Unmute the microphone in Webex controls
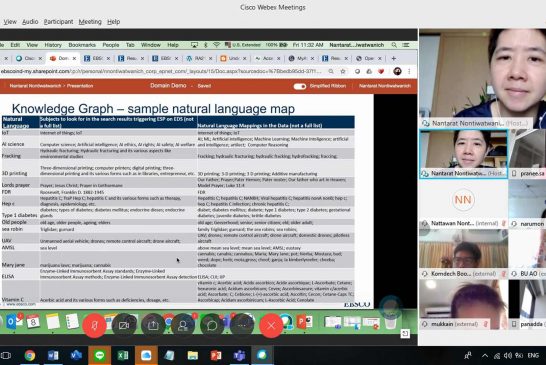Screen dimensions: 546x365 pyautogui.click(x=94, y=325)
